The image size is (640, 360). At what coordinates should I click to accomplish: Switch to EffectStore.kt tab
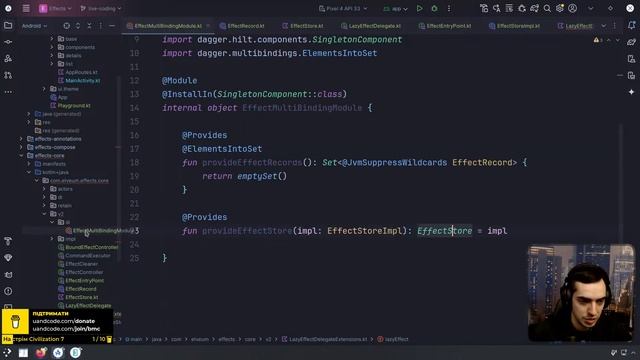[x=303, y=26]
